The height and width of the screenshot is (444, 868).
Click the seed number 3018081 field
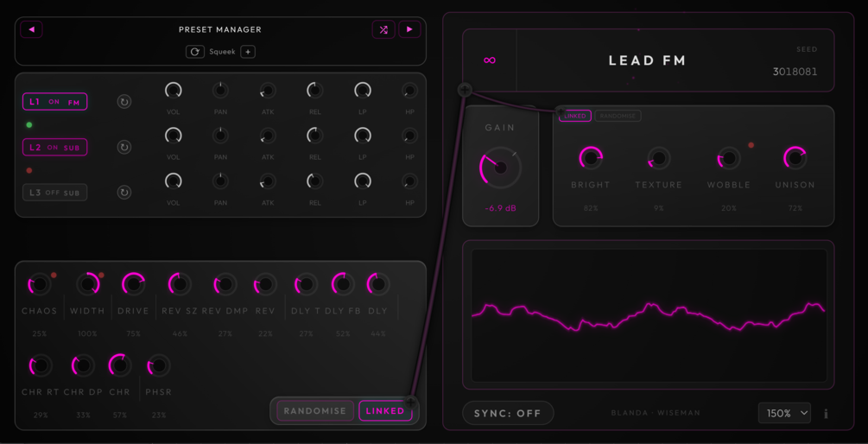795,72
